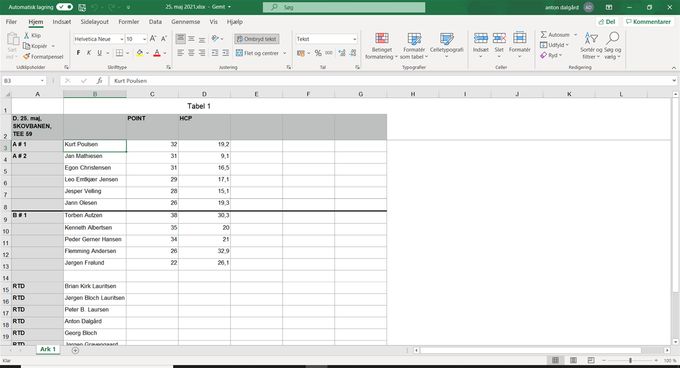The width and height of the screenshot is (680, 368).
Task: Click the percent style icon
Action: click(x=318, y=53)
